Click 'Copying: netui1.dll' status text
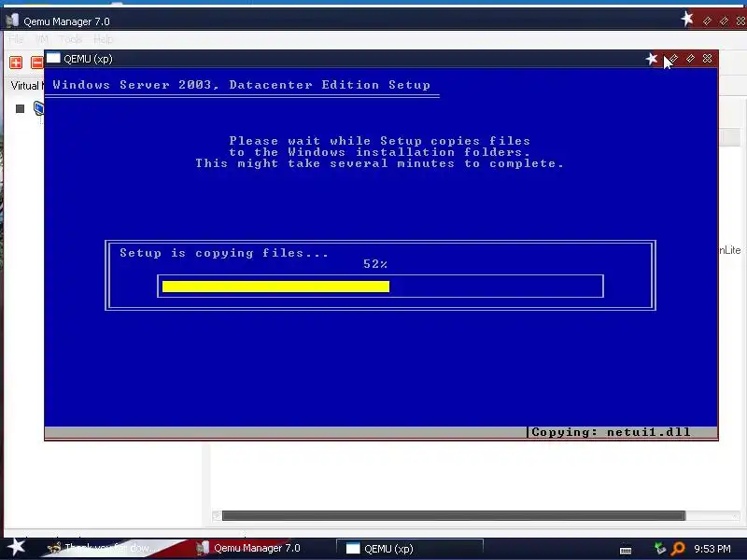Screen dimensions: 747x560 coord(611,432)
